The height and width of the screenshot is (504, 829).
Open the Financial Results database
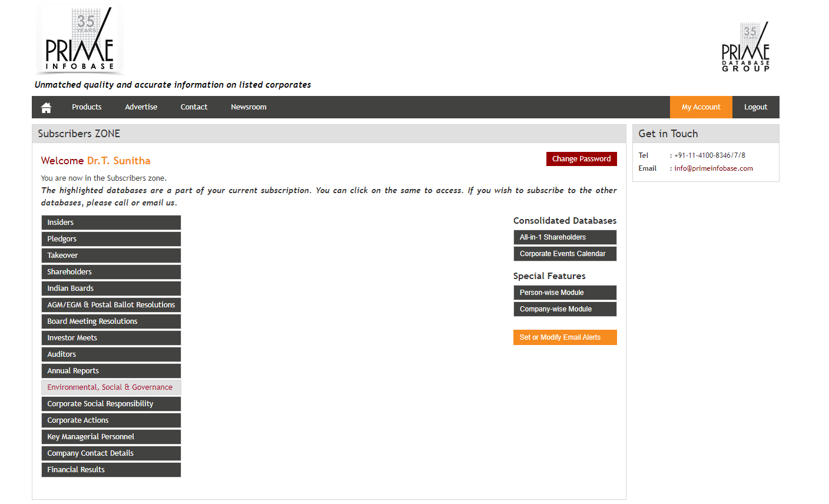point(111,470)
